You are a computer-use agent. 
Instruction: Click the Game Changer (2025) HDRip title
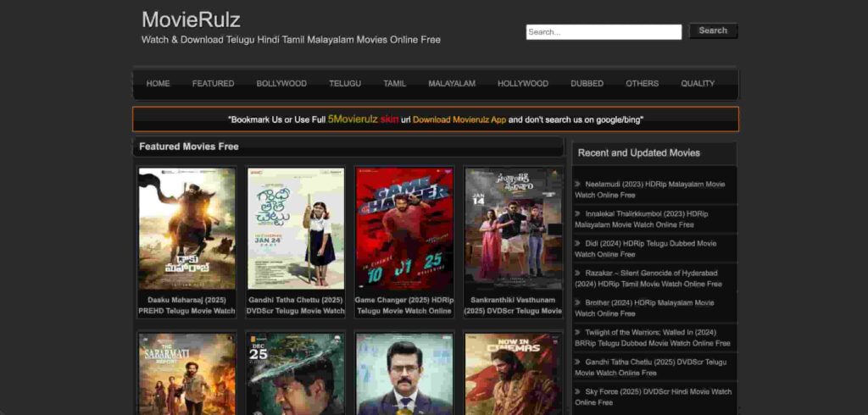404,306
